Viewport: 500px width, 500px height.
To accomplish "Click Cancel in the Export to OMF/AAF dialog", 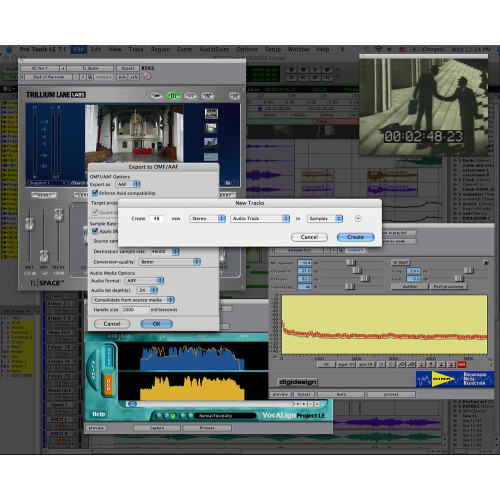I will point(112,324).
